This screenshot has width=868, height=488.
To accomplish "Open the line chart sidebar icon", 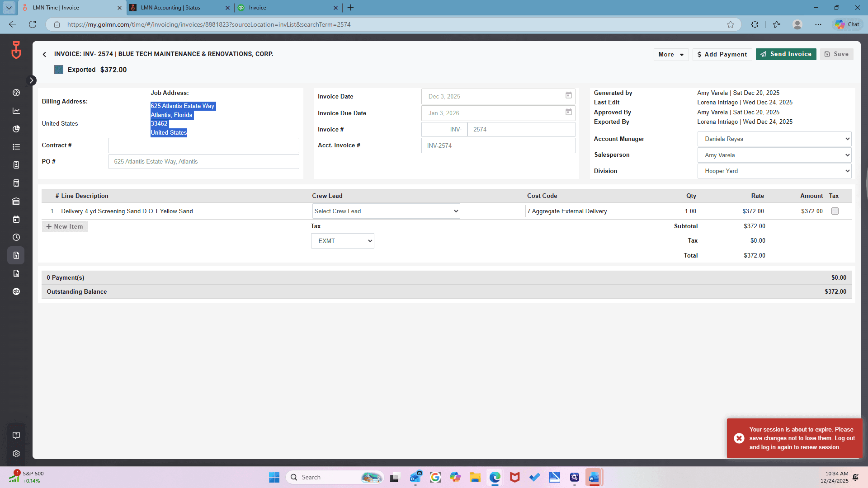I will (x=16, y=111).
